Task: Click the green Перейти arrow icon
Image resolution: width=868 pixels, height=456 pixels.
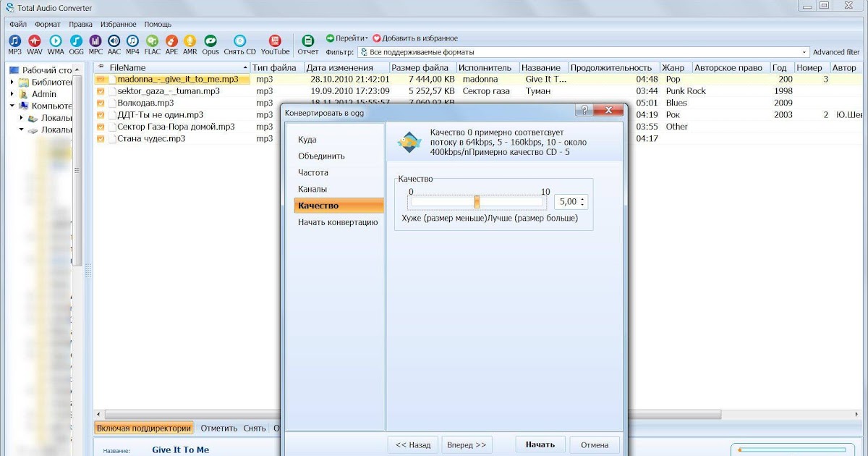Action: click(x=330, y=38)
